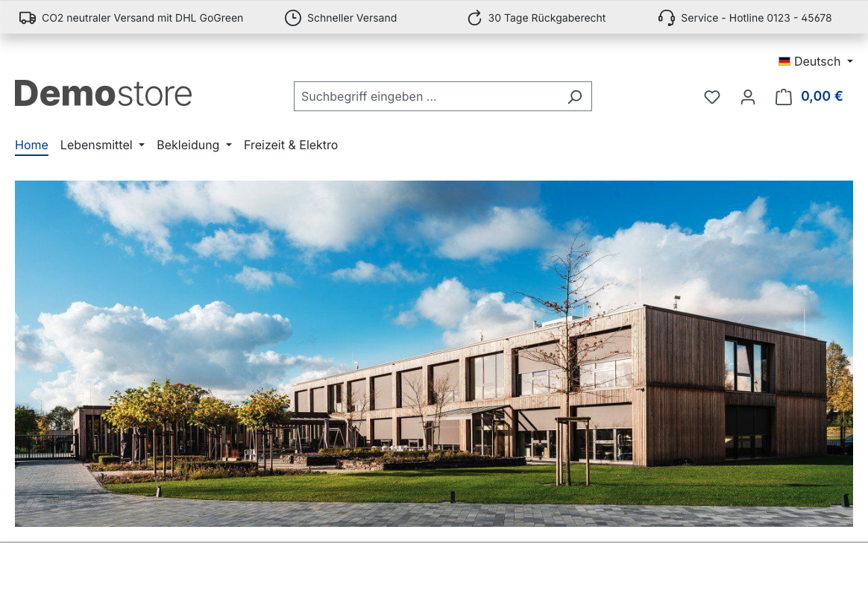The width and height of the screenshot is (868, 597).
Task: Click the 0,00 € cart total
Action: coord(822,96)
